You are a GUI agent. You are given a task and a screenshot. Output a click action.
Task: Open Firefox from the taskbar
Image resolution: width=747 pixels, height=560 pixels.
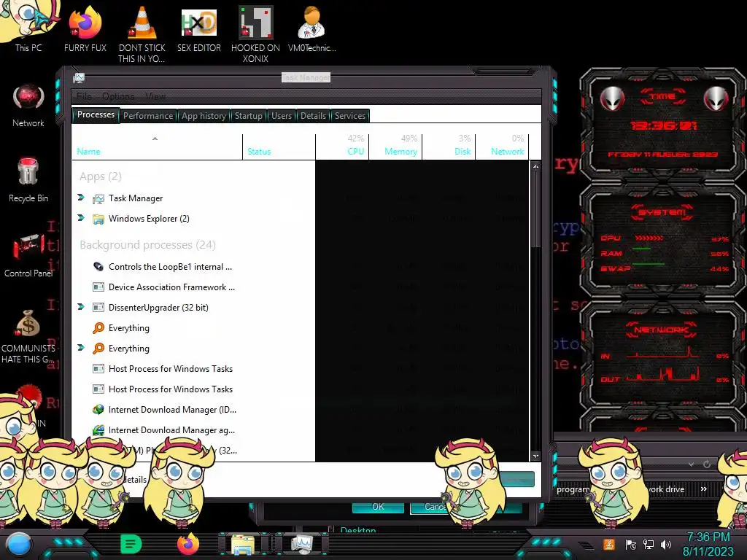tap(188, 544)
